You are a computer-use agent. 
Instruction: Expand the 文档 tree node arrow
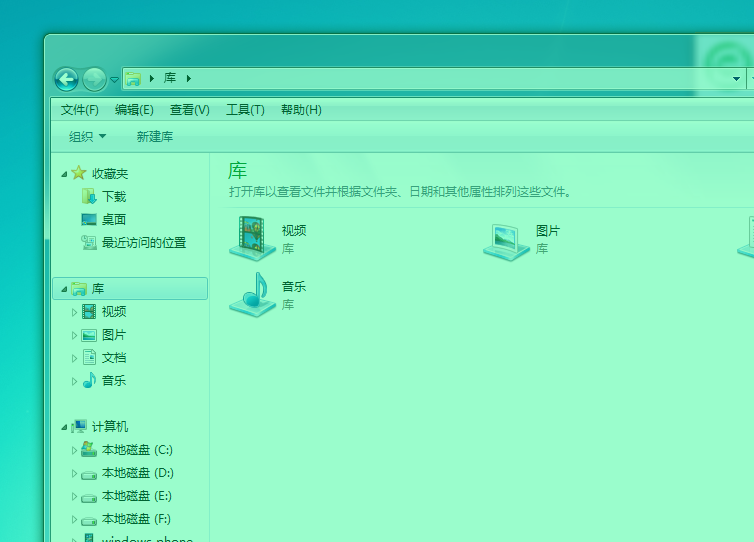coord(74,358)
